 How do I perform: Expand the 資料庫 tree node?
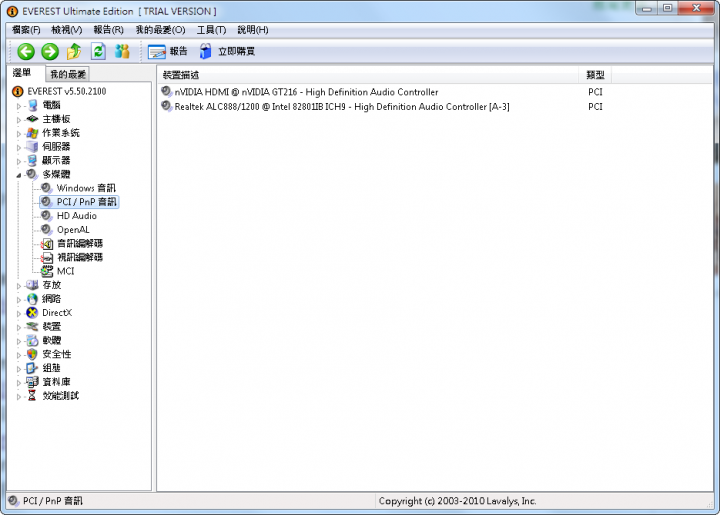(19, 382)
